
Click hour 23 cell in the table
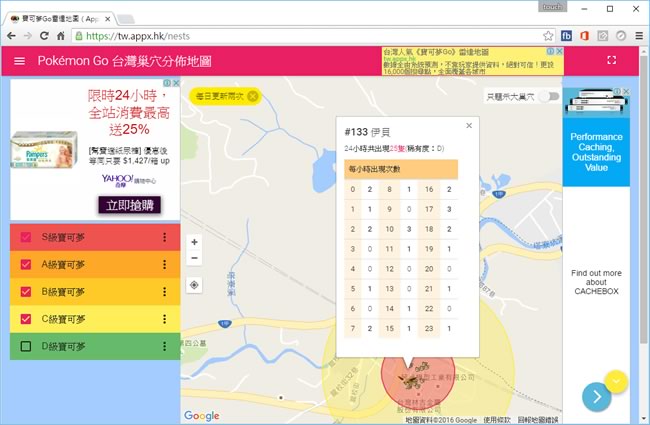click(429, 329)
